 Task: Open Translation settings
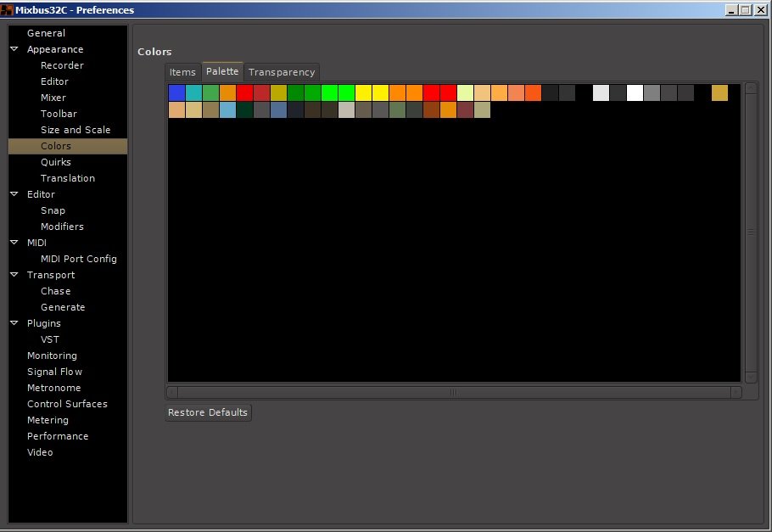(68, 178)
